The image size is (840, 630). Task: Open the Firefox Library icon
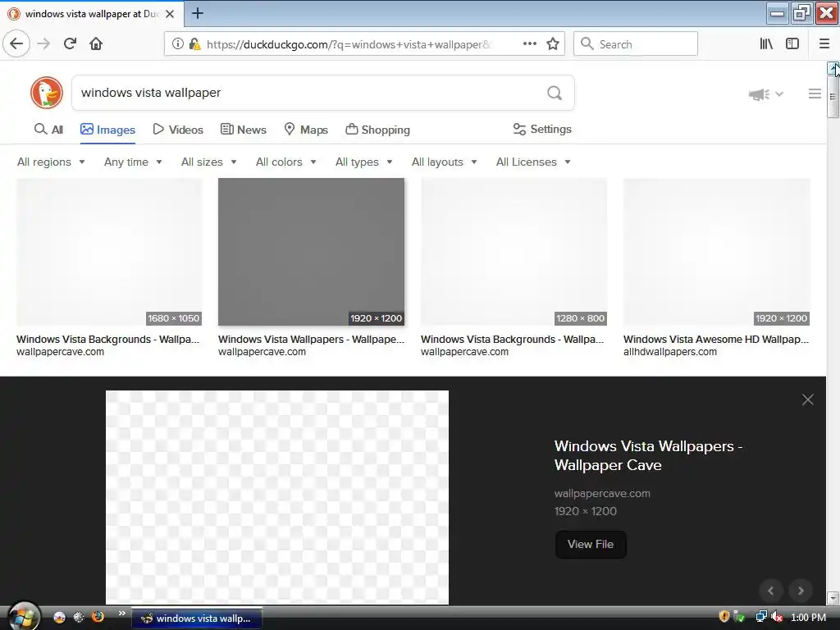[766, 44]
